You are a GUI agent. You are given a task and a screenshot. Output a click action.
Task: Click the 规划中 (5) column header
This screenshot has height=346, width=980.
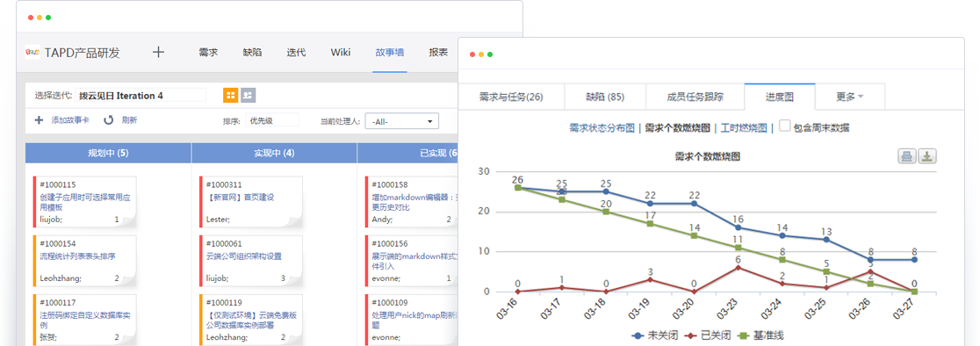pos(108,153)
